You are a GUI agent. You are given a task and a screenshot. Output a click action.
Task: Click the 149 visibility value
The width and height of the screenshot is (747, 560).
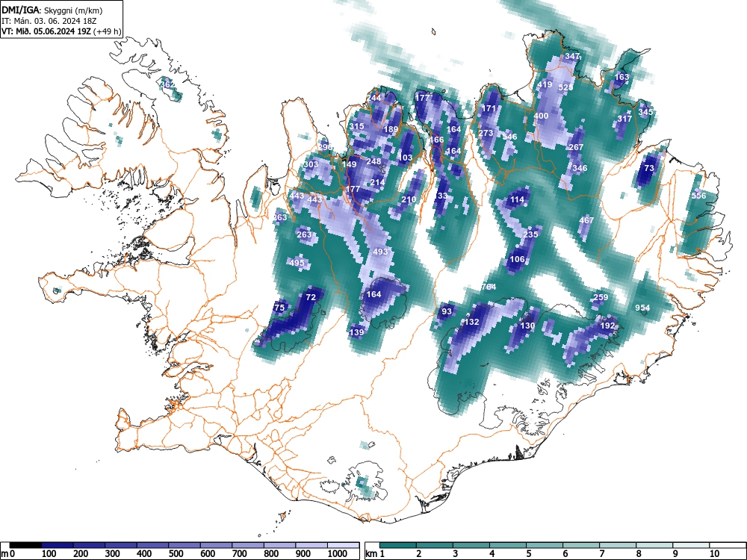[349, 164]
